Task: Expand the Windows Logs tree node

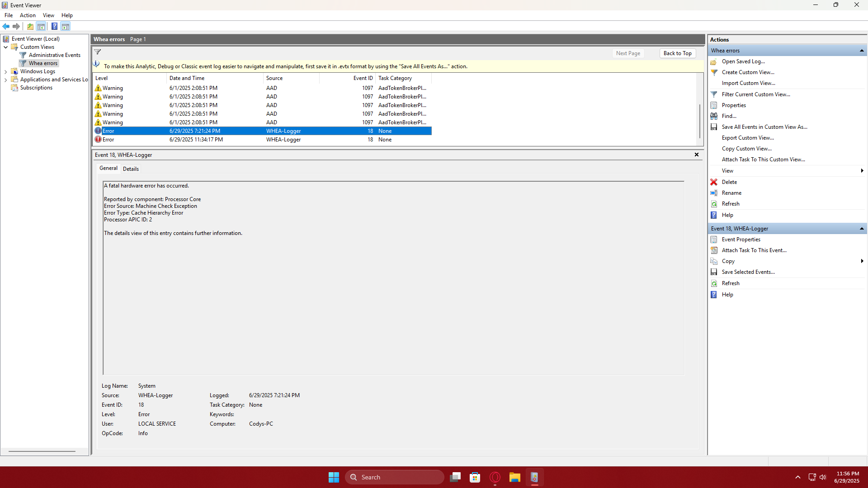Action: pyautogui.click(x=5, y=71)
